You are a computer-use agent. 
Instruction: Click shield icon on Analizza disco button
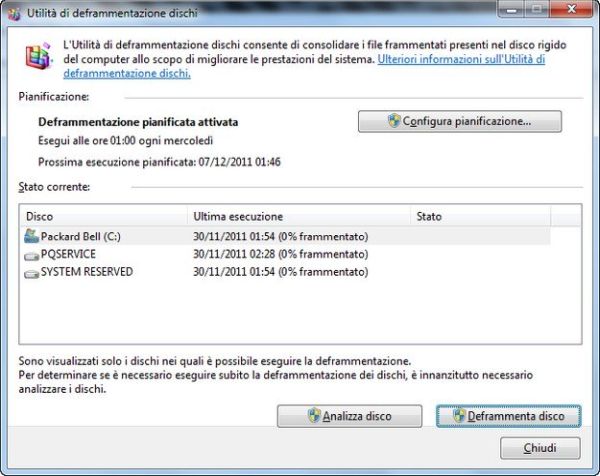313,416
